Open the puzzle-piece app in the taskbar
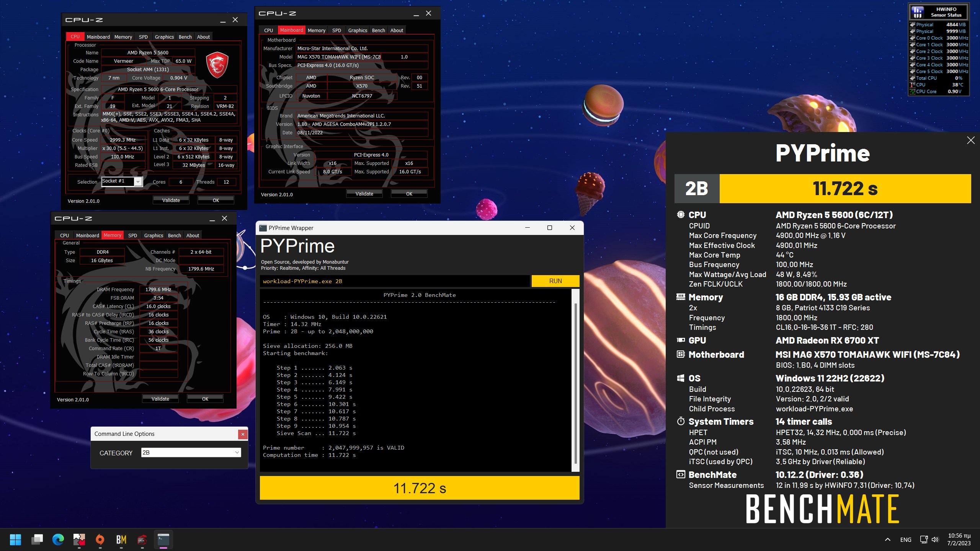 79,540
